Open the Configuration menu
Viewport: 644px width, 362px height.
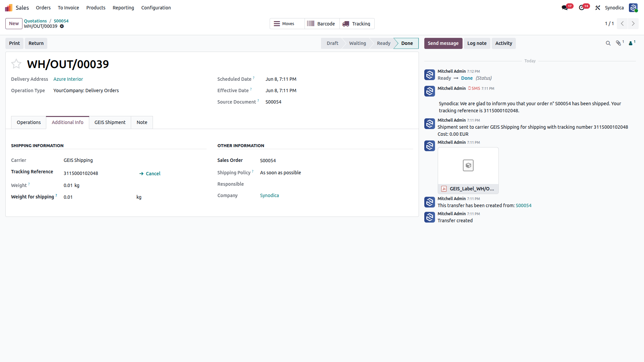[156, 8]
